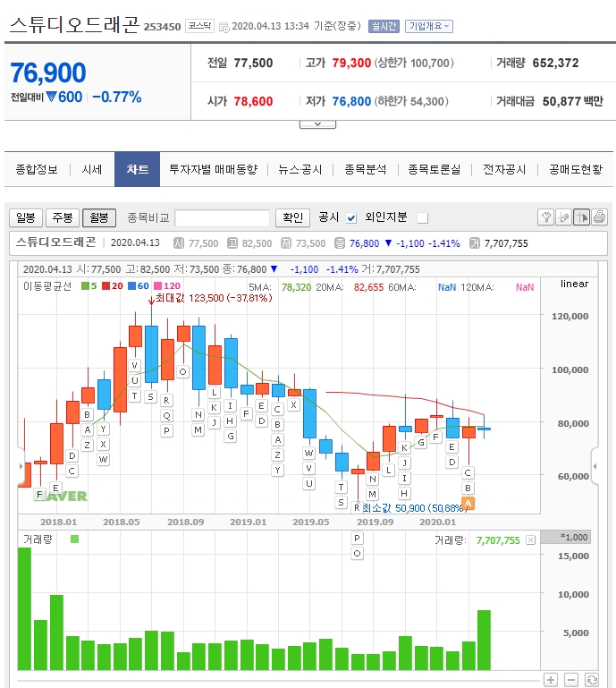Click current price 76,900

pyautogui.click(x=48, y=72)
